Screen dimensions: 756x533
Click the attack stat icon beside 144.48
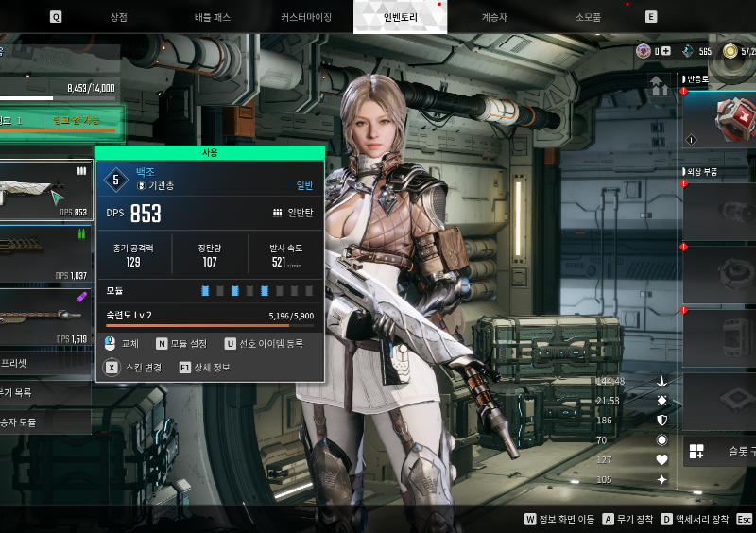[662, 381]
